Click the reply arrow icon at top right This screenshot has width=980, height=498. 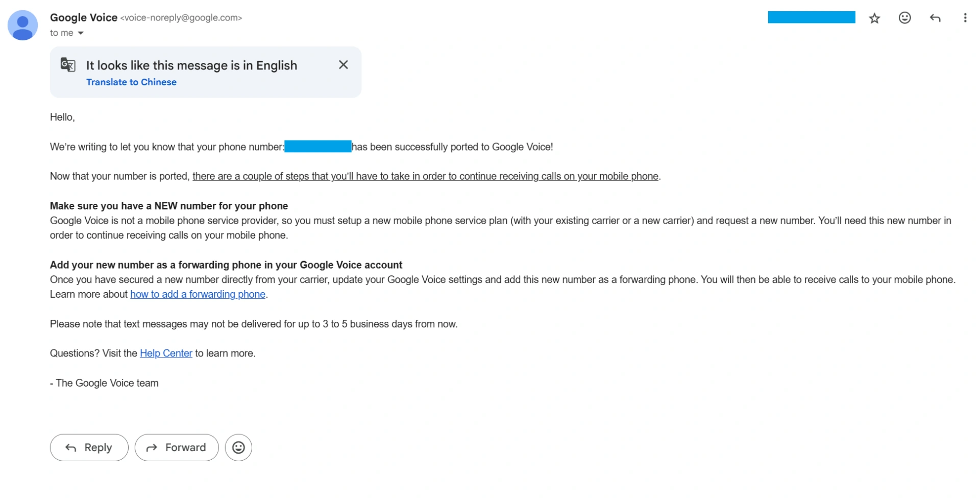point(935,18)
